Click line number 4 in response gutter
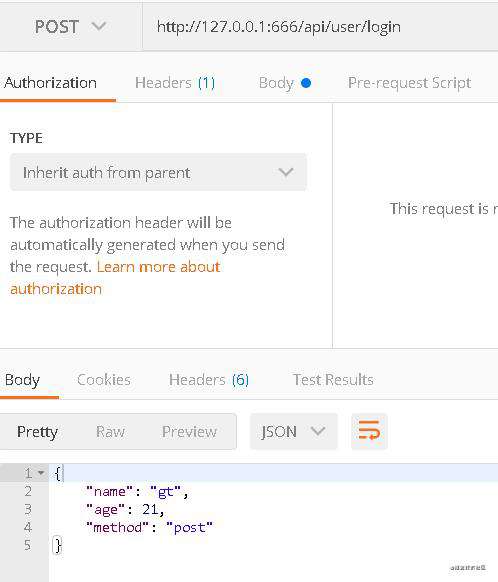 pyautogui.click(x=28, y=527)
